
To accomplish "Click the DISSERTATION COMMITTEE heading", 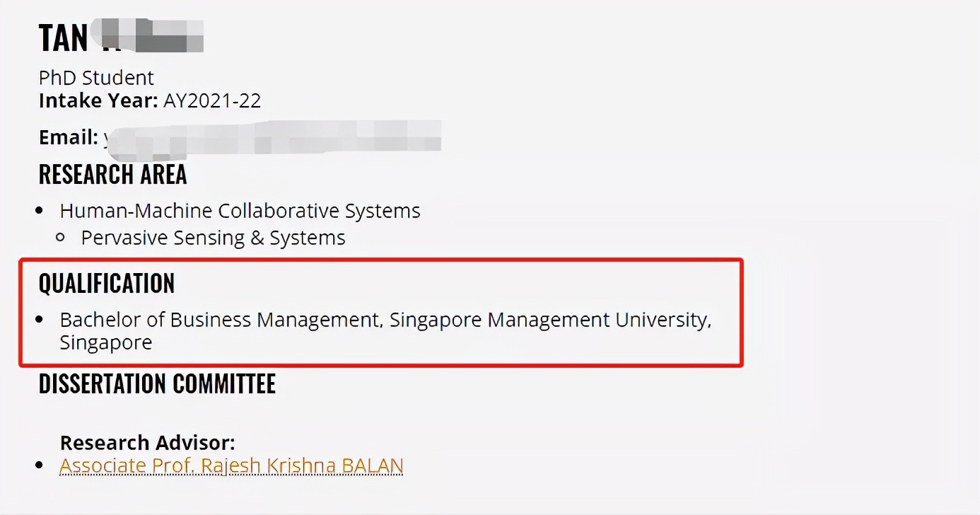I will tap(157, 383).
